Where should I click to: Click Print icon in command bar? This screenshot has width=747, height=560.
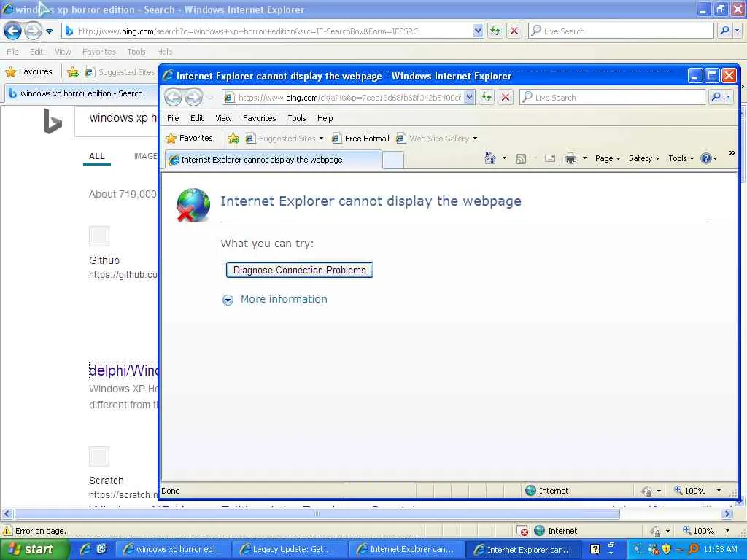(x=570, y=158)
